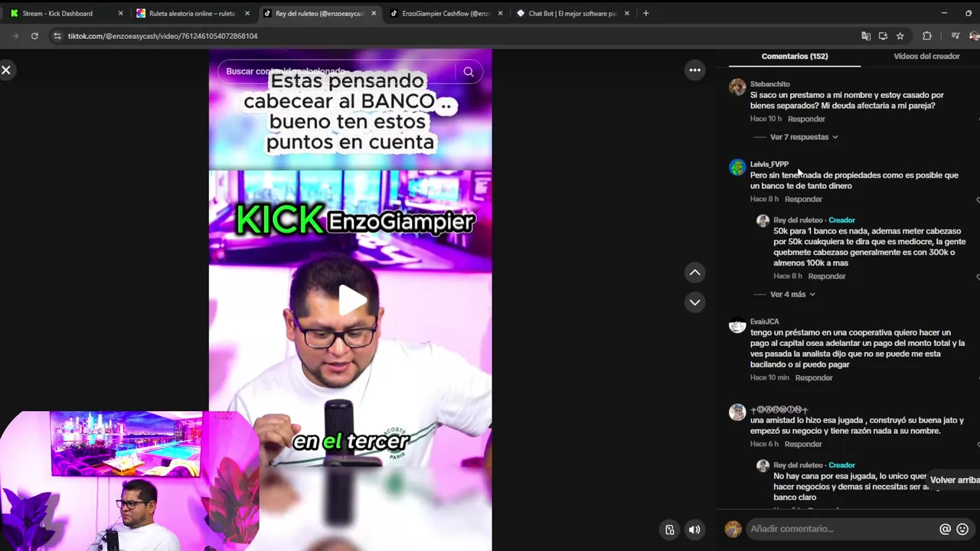The width and height of the screenshot is (980, 551).
Task: Reply to EvairJCA's comment
Action: coord(814,378)
